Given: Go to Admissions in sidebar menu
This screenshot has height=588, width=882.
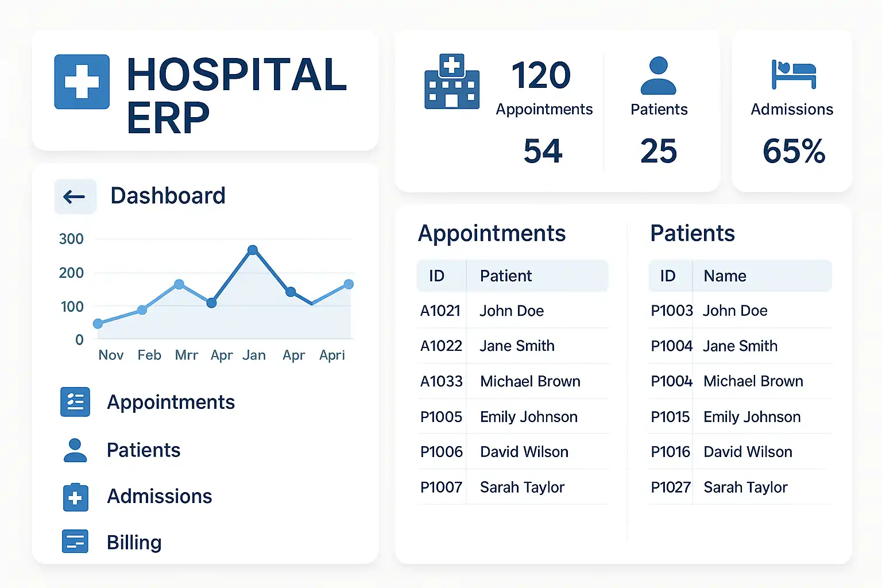Looking at the screenshot, I should tap(159, 496).
